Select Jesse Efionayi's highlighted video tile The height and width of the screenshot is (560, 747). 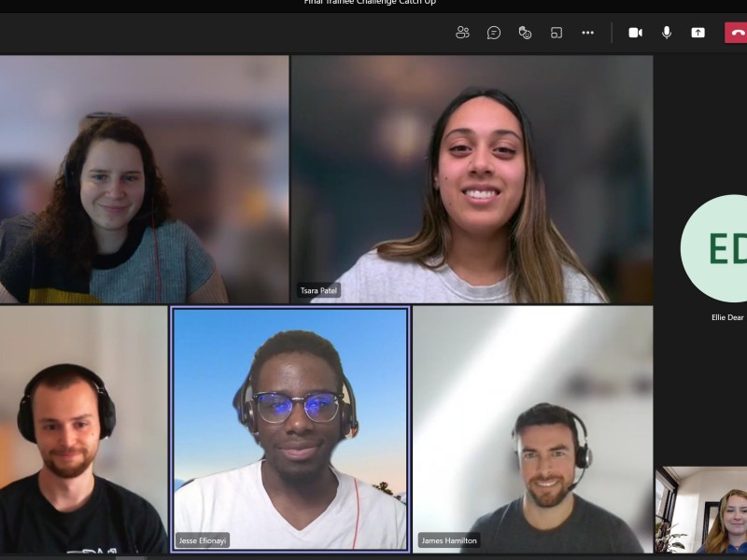click(x=290, y=429)
